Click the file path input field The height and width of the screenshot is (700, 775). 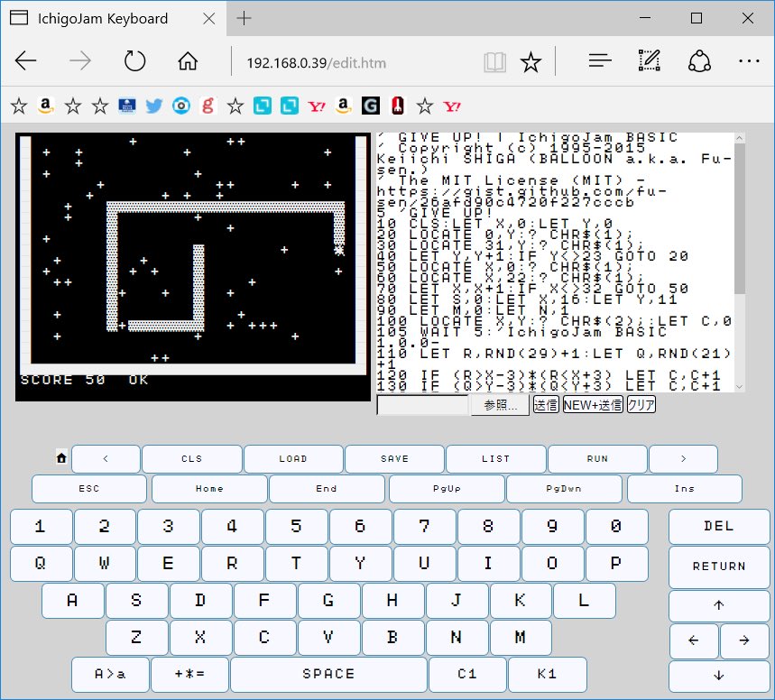[422, 405]
